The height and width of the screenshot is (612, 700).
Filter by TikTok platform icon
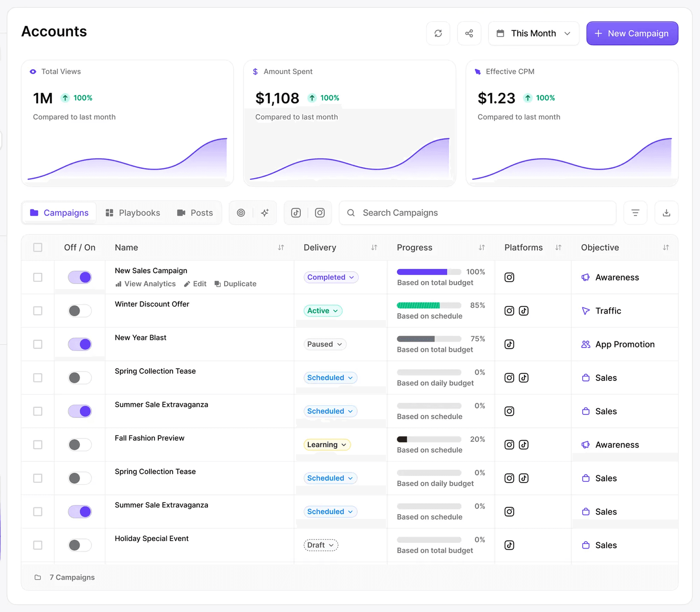point(296,213)
